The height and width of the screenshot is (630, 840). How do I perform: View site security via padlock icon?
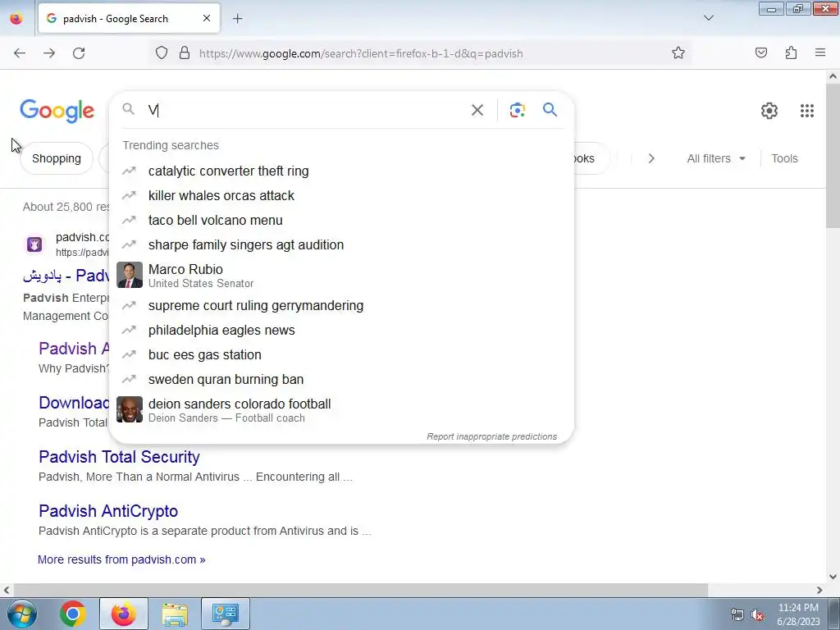(185, 53)
